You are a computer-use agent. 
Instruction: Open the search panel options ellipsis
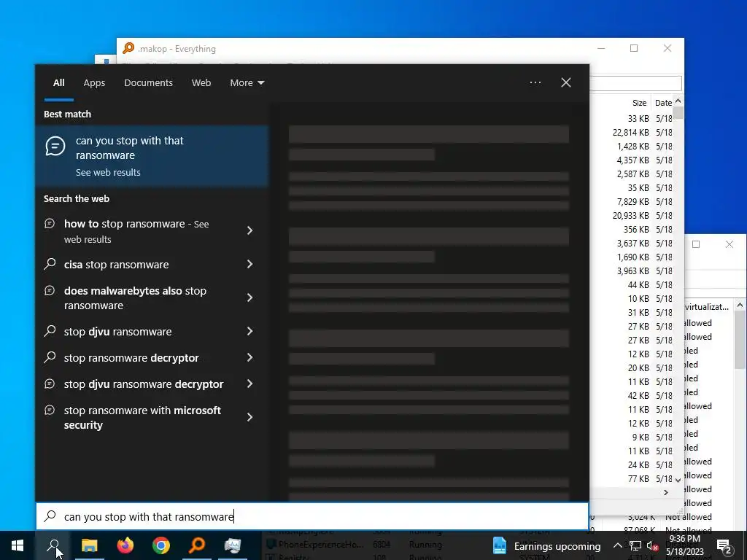click(535, 83)
